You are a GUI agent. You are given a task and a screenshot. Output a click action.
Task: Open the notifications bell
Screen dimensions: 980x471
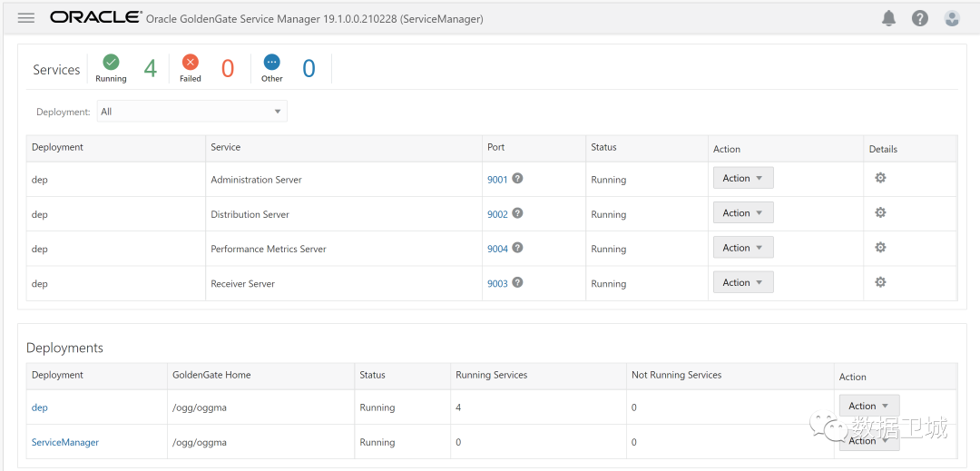point(888,19)
